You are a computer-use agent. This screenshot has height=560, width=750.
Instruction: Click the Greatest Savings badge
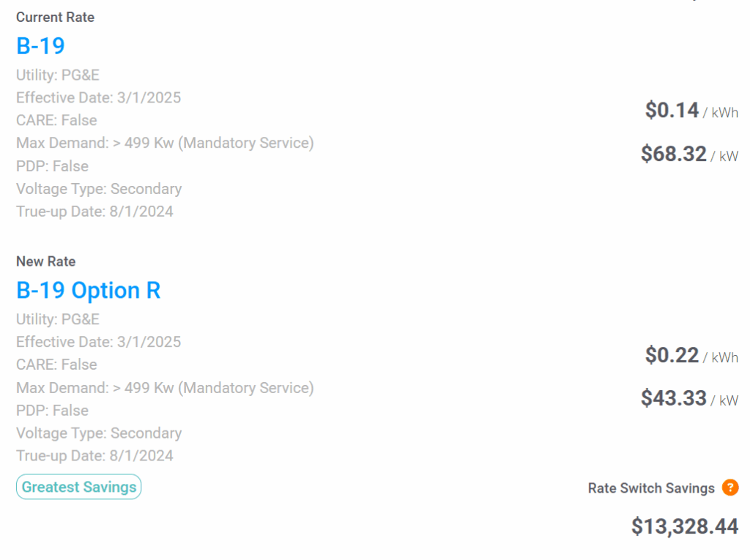pos(79,487)
